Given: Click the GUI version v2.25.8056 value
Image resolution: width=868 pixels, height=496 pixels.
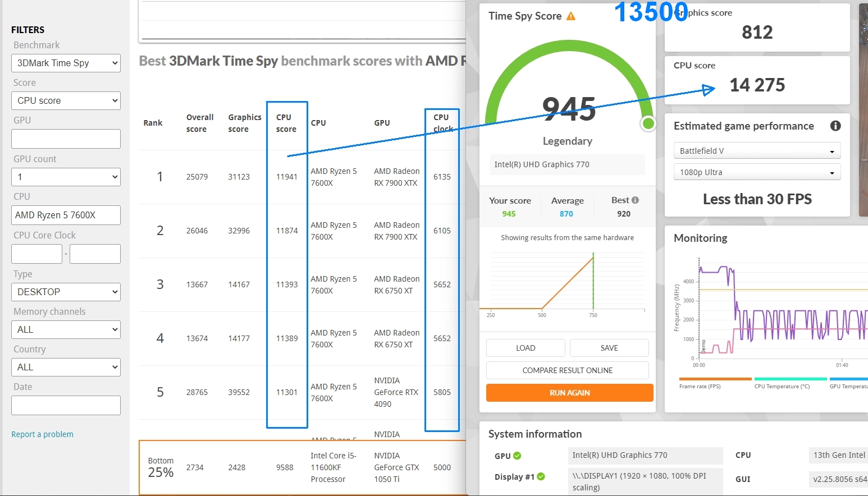Looking at the screenshot, I should tap(839, 479).
